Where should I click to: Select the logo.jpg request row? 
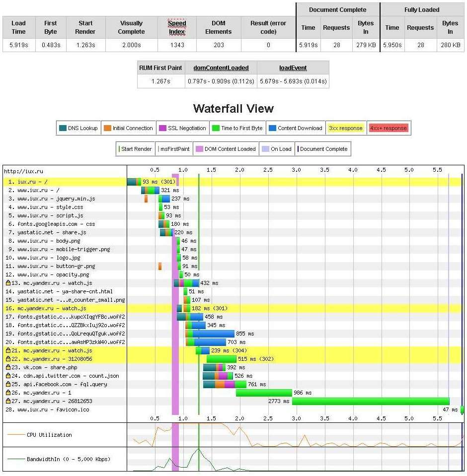coord(233,258)
